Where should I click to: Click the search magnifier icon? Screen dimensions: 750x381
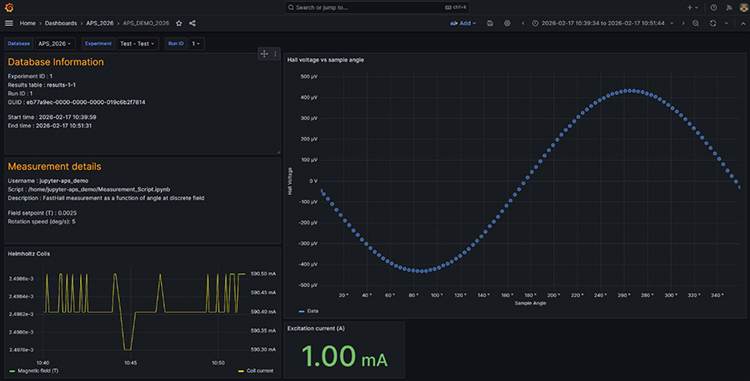(x=291, y=7)
